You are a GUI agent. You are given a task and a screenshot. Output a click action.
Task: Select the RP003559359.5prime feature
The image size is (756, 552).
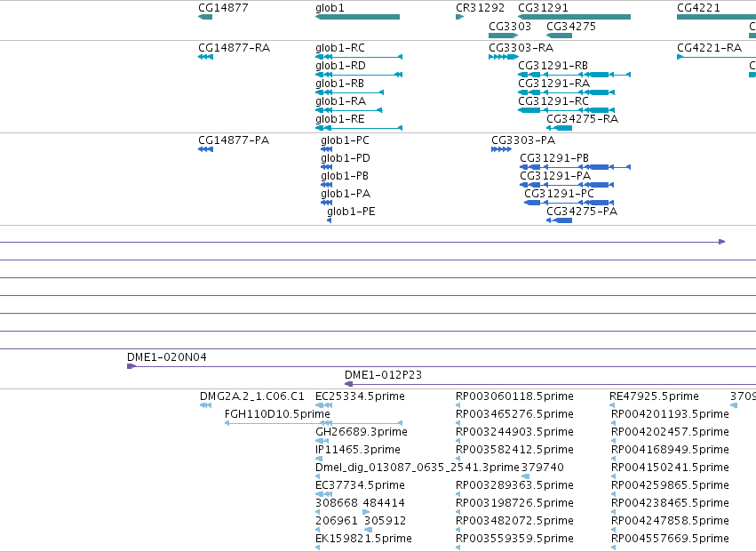[458, 548]
